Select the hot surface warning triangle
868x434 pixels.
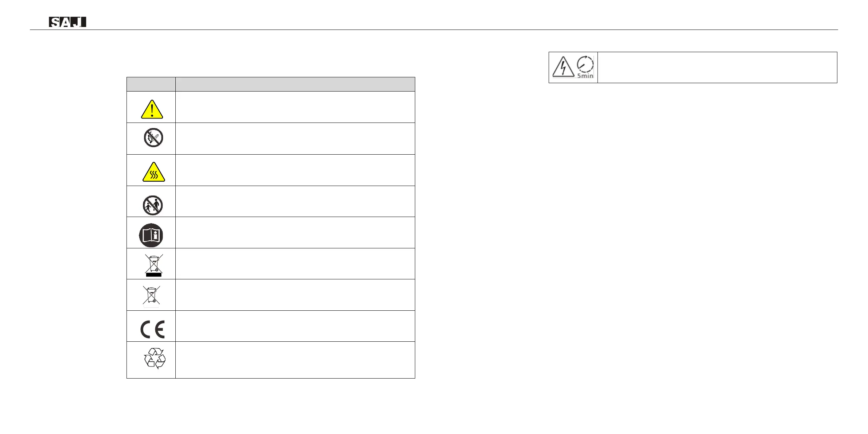[153, 171]
